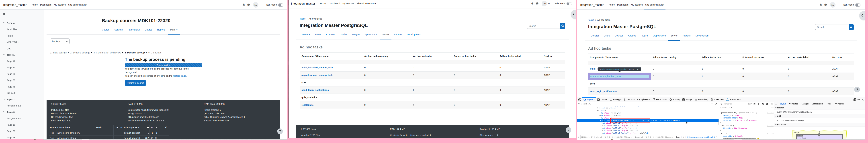Open Responsive Design Mode icon in DevTools toolbar
Screen dimensions: 868x143
coord(855,100)
